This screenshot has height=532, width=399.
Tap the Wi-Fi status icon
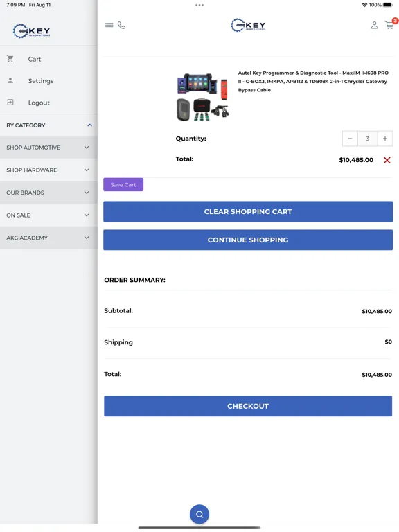364,5
